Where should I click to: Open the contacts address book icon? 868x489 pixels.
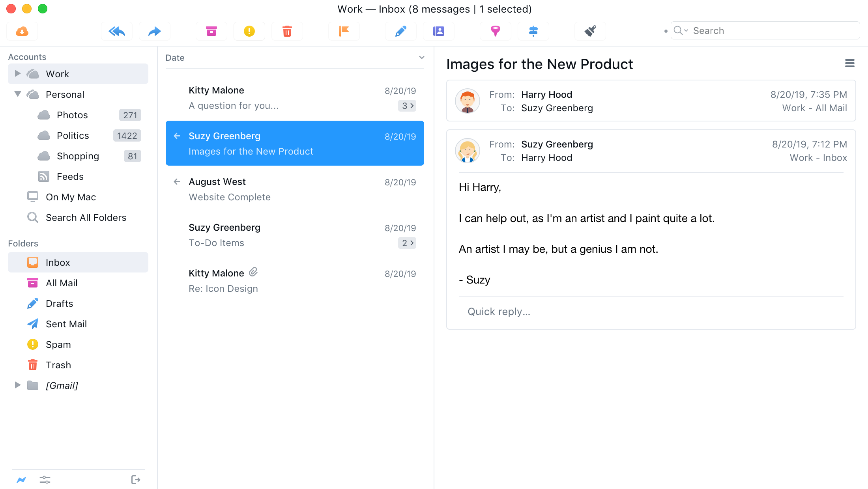438,31
